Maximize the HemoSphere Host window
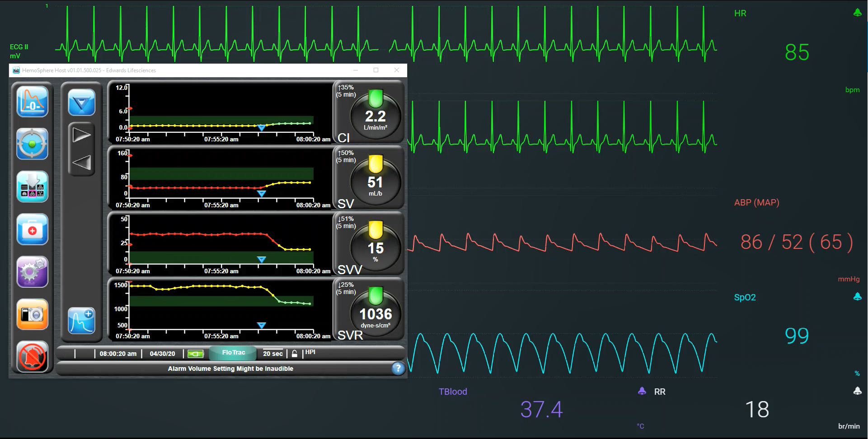Image resolution: width=868 pixels, height=439 pixels. (x=376, y=70)
